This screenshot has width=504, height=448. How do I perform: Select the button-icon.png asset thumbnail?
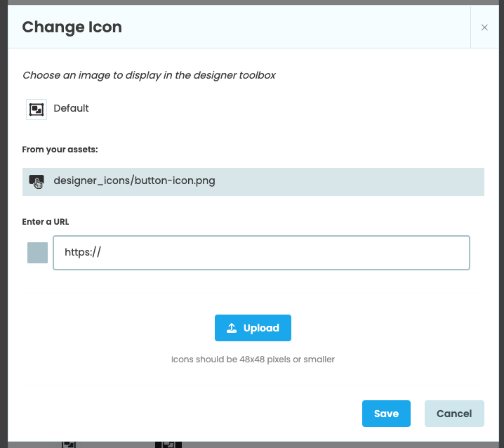(37, 181)
